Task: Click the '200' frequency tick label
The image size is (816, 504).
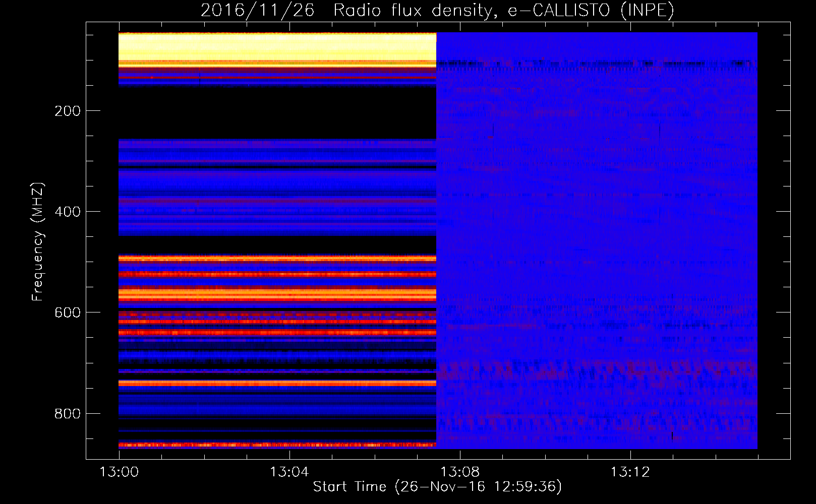Action: point(68,111)
